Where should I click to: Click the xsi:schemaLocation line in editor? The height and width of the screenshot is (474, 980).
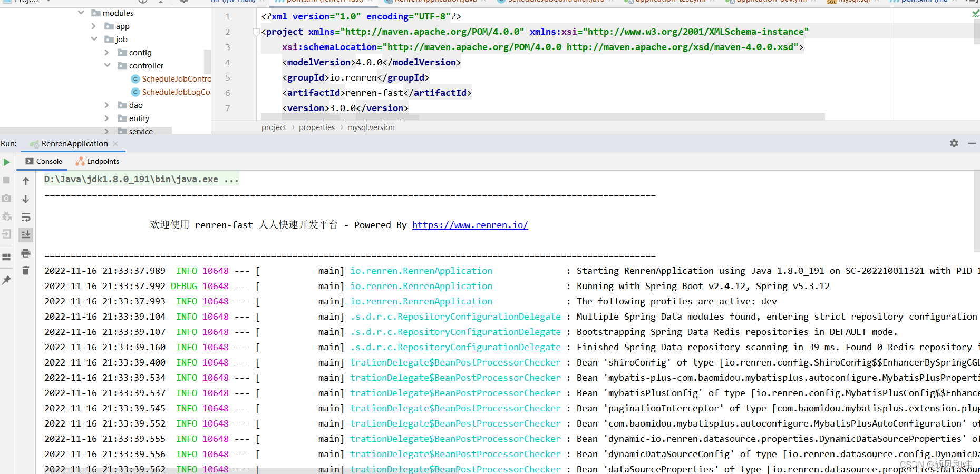[x=542, y=47]
